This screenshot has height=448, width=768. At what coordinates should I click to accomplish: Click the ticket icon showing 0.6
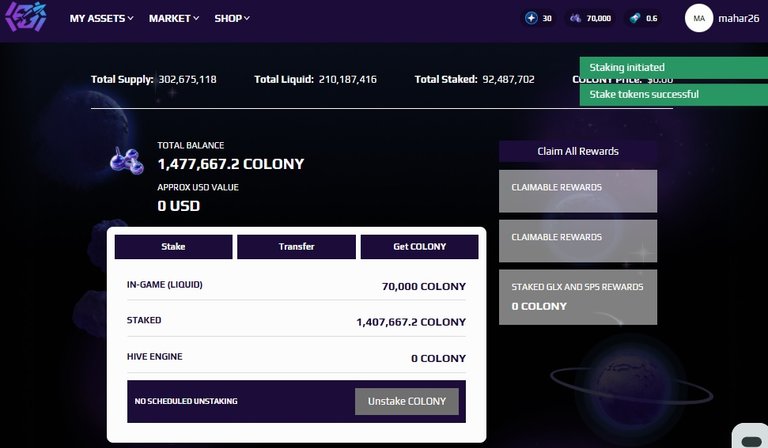635,18
